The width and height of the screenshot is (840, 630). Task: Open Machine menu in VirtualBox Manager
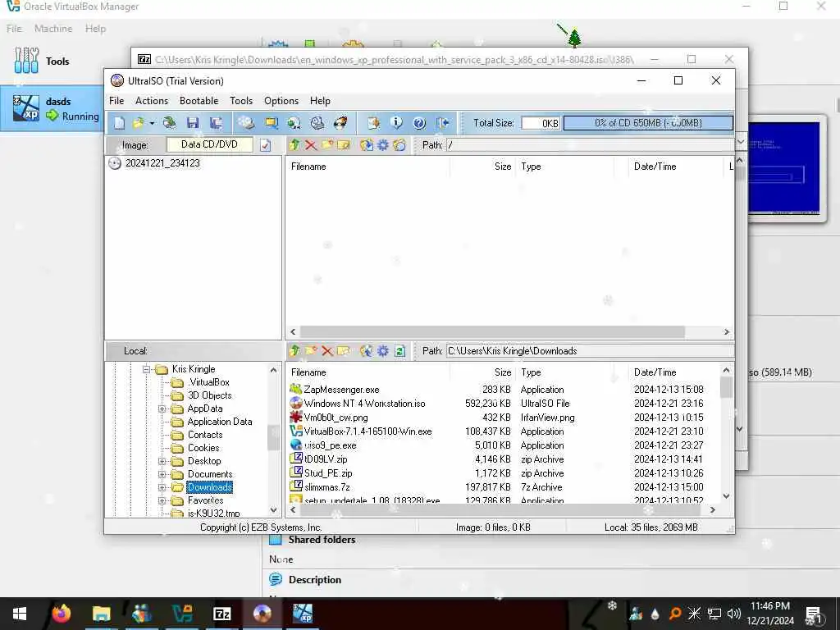click(x=53, y=29)
